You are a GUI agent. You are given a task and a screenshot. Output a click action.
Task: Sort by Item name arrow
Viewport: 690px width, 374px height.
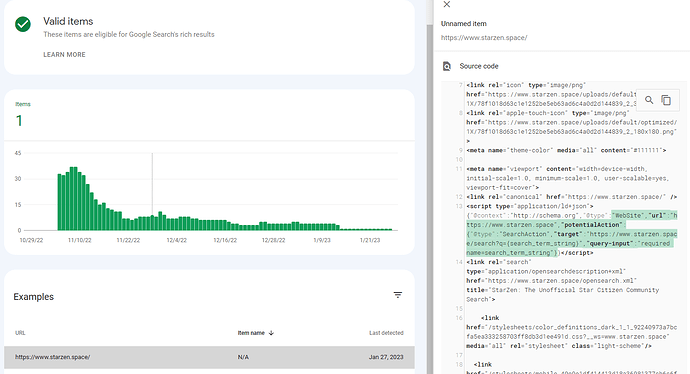pyautogui.click(x=271, y=333)
